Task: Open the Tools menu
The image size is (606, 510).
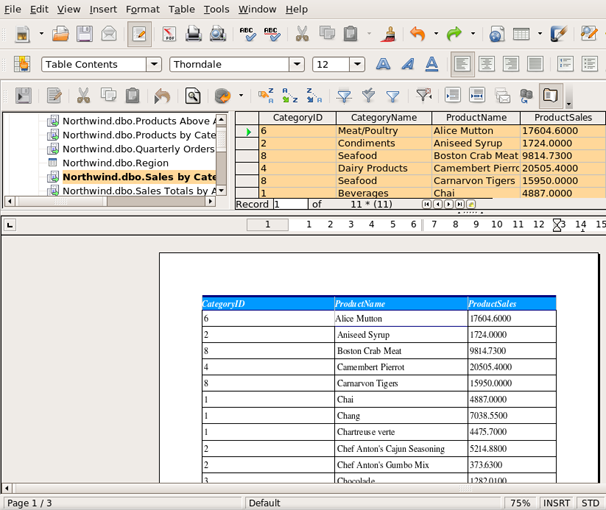Action: 216,9
